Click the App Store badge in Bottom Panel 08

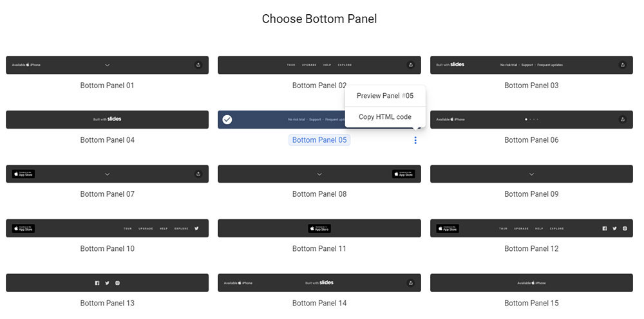pyautogui.click(x=403, y=174)
